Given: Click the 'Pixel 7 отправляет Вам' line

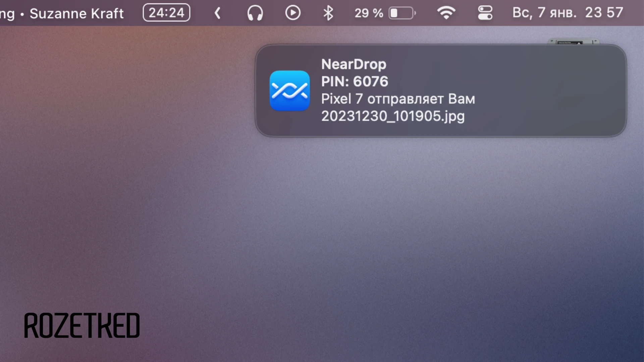Looking at the screenshot, I should pyautogui.click(x=398, y=99).
